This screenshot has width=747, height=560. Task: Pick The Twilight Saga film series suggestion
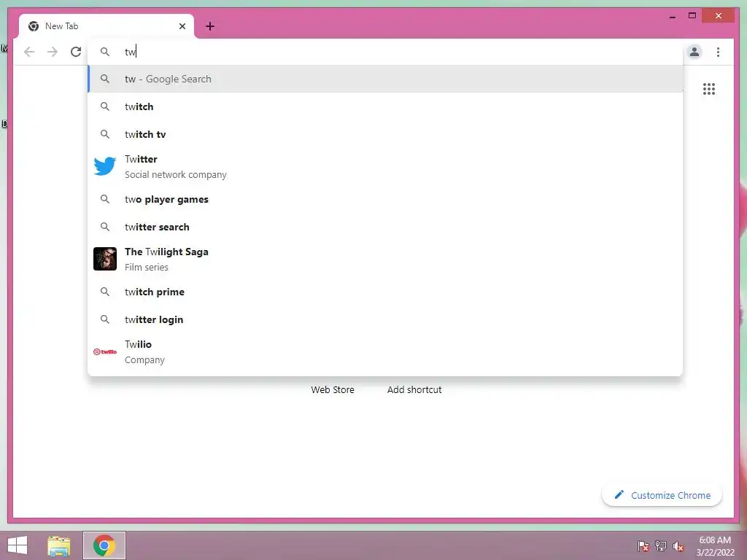(385, 259)
